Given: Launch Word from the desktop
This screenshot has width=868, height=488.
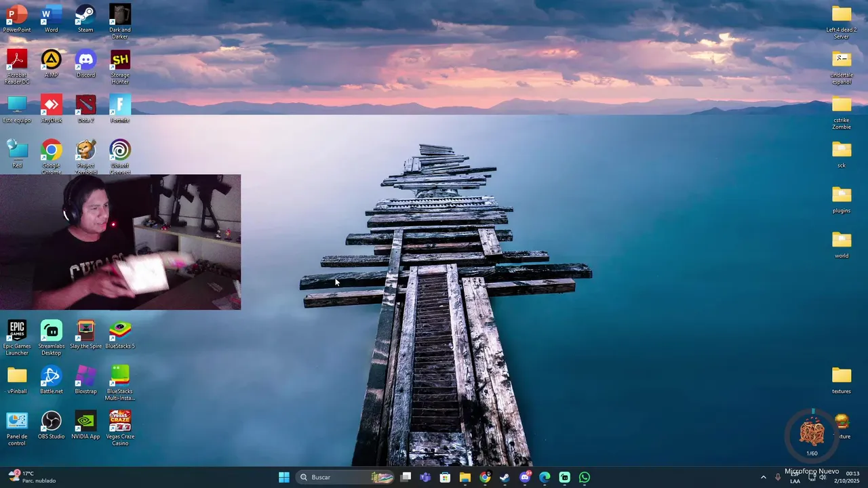Looking at the screenshot, I should [x=52, y=18].
